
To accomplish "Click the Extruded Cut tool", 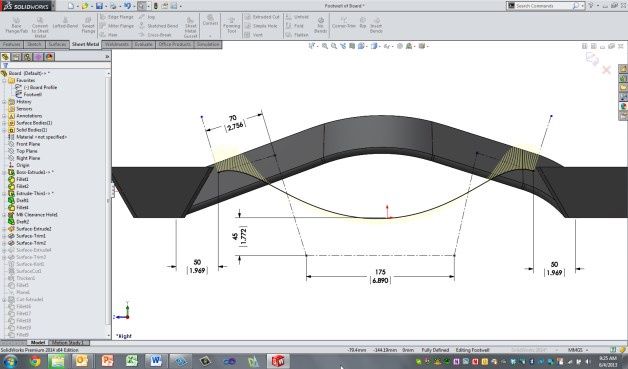I will tap(262, 17).
